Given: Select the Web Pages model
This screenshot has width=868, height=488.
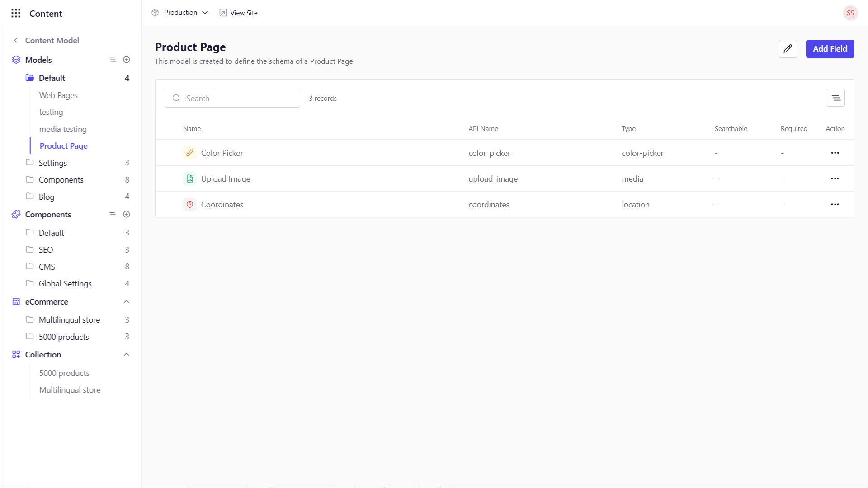Looking at the screenshot, I should (x=58, y=95).
